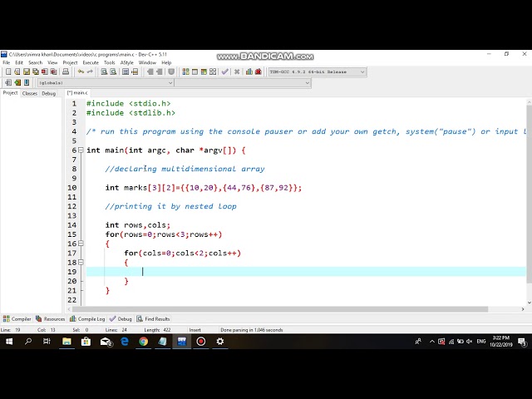The width and height of the screenshot is (532, 399).
Task: Open the File menu
Action: coord(7,62)
